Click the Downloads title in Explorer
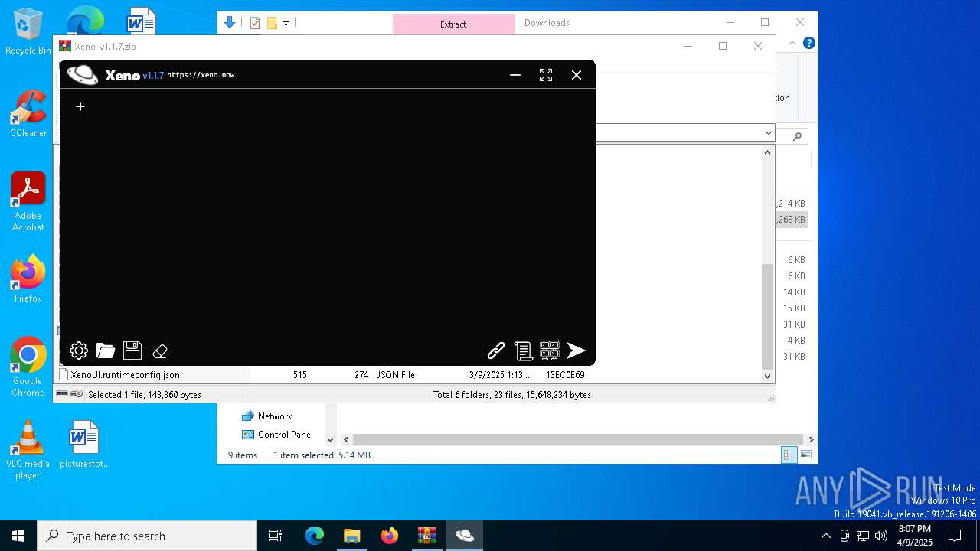Screen dimensions: 980x551 (x=547, y=23)
